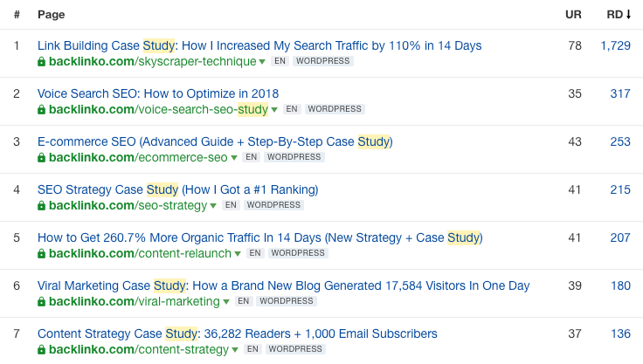Open the Voice Search SEO page title link
Image resolution: width=643 pixels, height=364 pixels.
158,93
